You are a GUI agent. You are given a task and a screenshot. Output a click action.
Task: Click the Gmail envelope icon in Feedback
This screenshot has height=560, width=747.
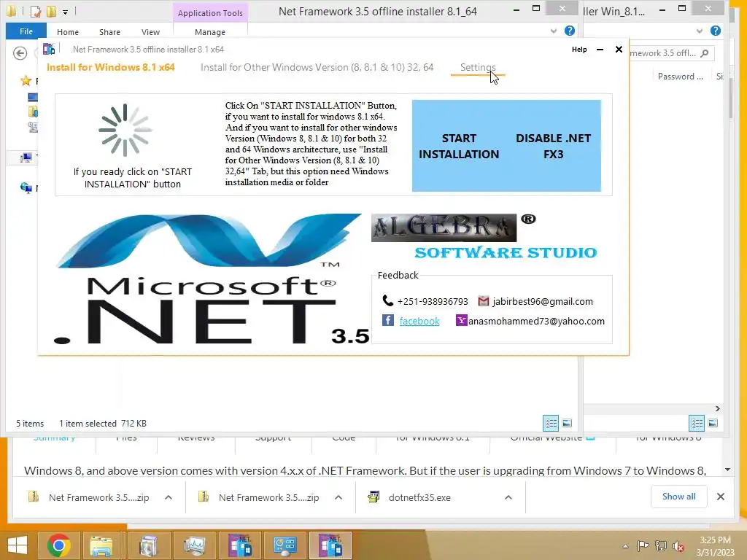point(483,301)
